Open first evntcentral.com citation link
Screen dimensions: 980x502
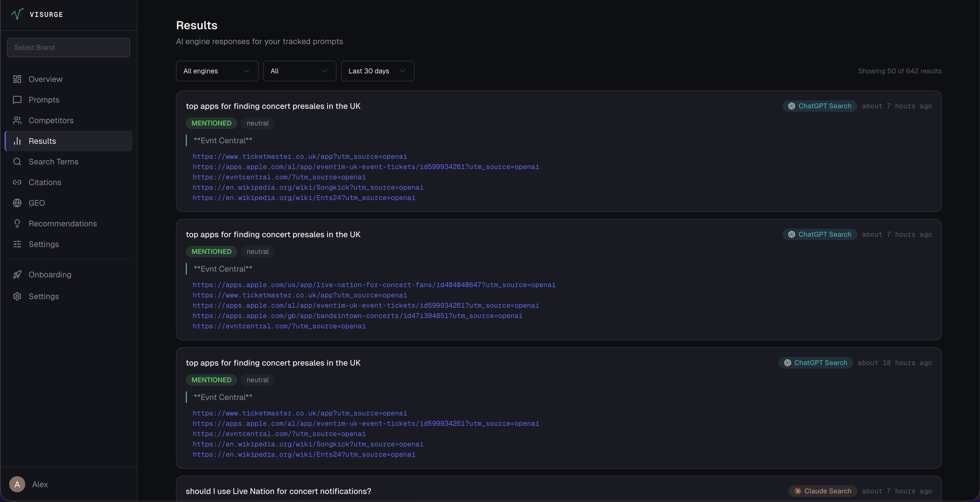pos(279,177)
